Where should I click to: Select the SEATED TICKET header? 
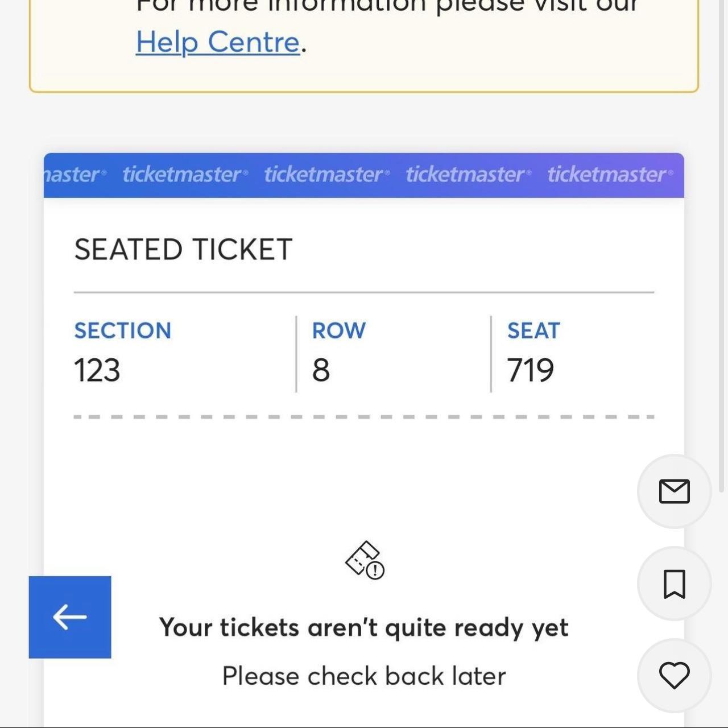coord(183,249)
